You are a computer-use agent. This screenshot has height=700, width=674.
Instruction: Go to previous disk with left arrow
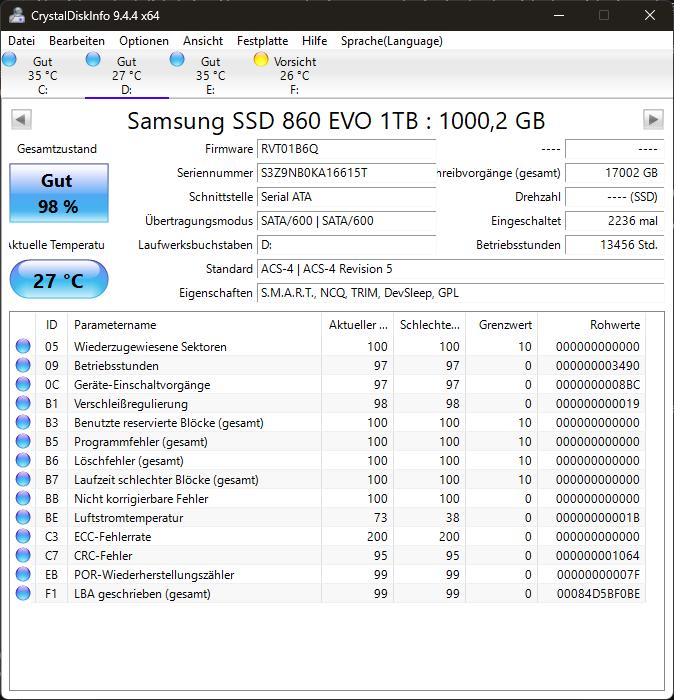(21, 120)
